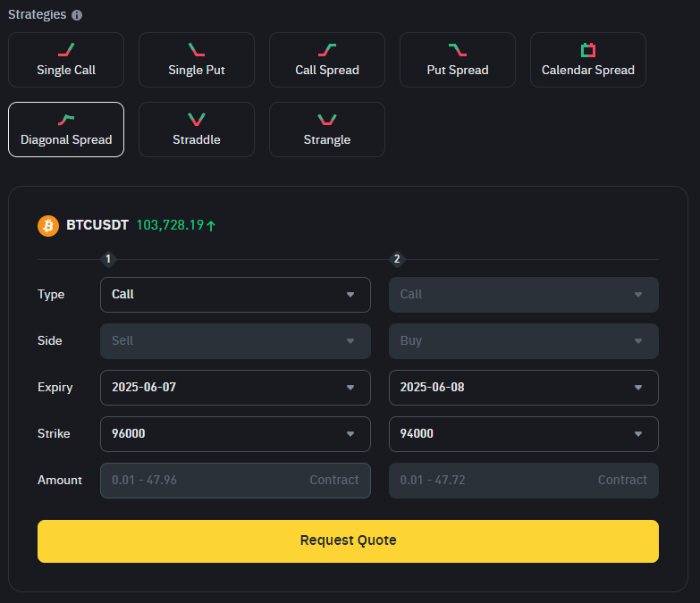This screenshot has height=603, width=700.
Task: Click leg 2 Side Buy dropdown
Action: (524, 340)
